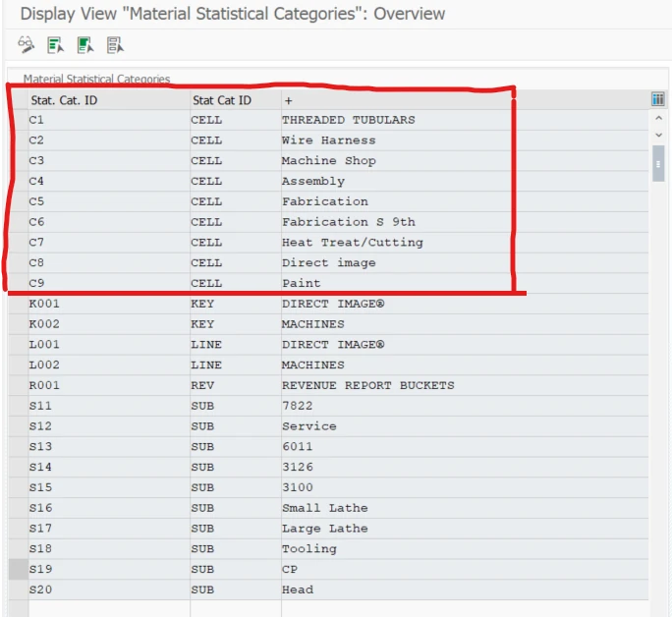Open the table column configuration icon
This screenshot has height=617, width=672.
click(658, 99)
